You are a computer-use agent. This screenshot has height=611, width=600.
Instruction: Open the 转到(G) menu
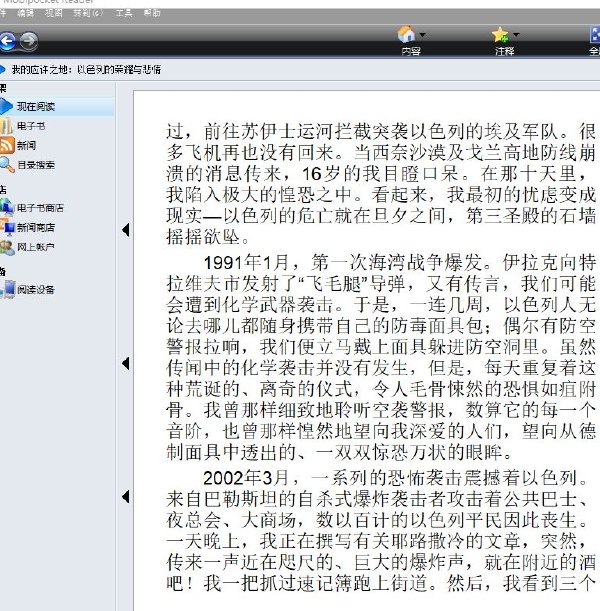tap(88, 13)
